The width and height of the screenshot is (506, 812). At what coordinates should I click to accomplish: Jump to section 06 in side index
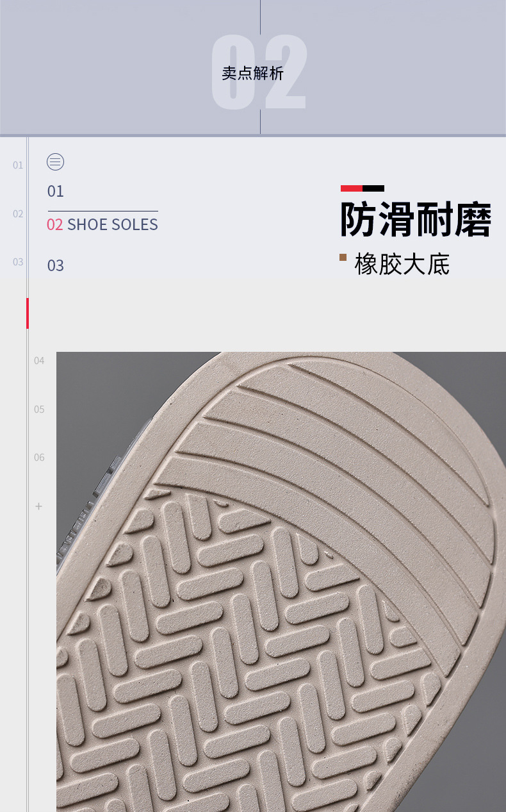tap(40, 457)
